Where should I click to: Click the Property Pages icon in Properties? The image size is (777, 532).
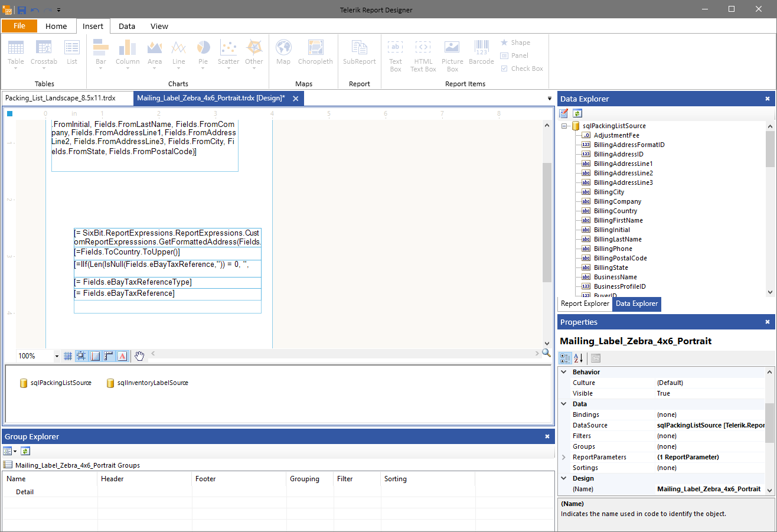click(x=596, y=358)
